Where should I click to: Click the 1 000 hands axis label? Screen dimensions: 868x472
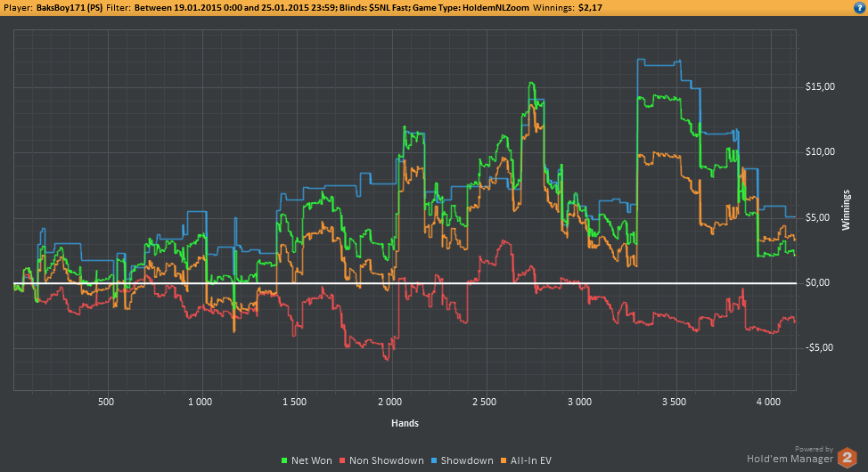200,402
